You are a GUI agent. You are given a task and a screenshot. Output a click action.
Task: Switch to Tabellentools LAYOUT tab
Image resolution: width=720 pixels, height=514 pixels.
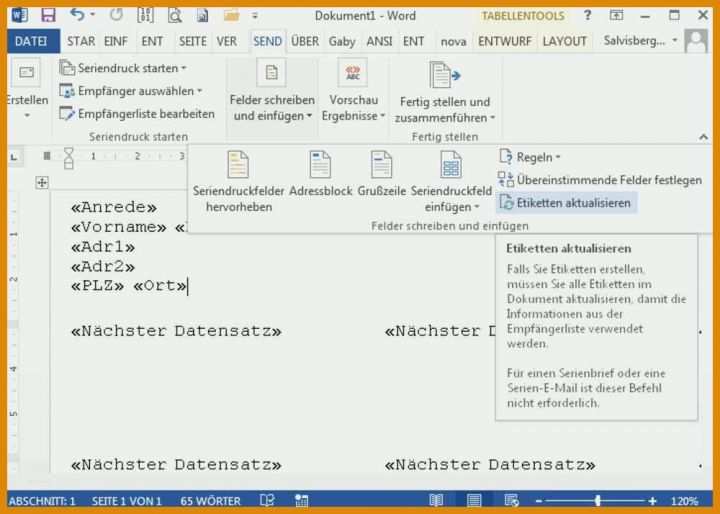pos(564,41)
